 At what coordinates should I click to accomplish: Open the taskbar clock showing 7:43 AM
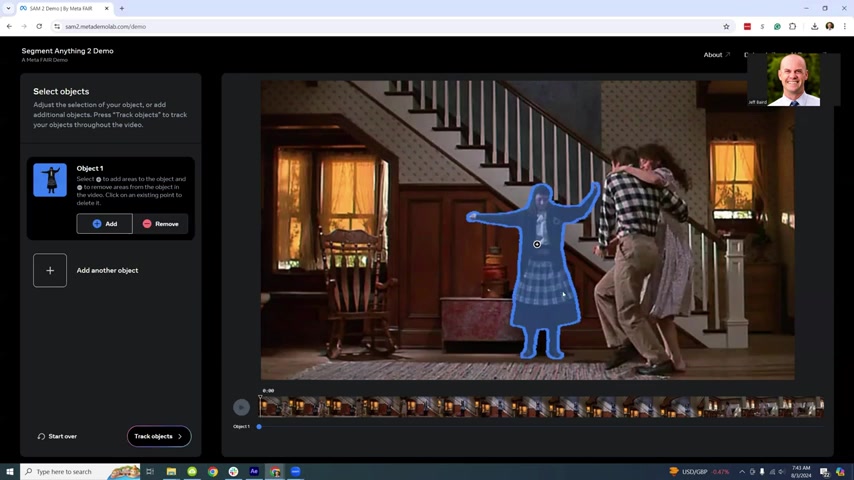(801, 472)
